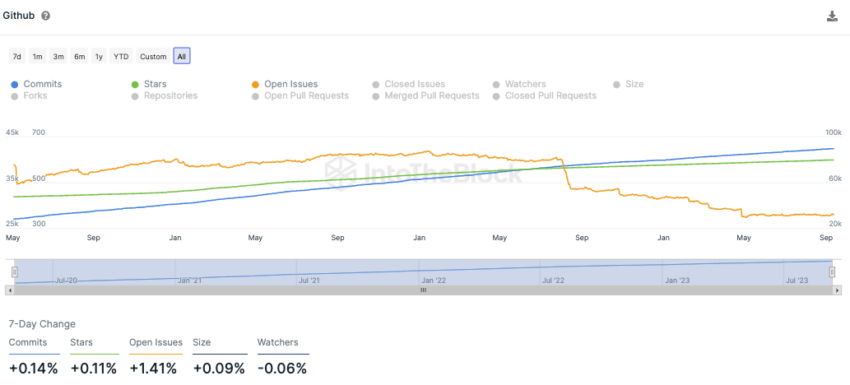Switch to the YTD range

[x=120, y=56]
